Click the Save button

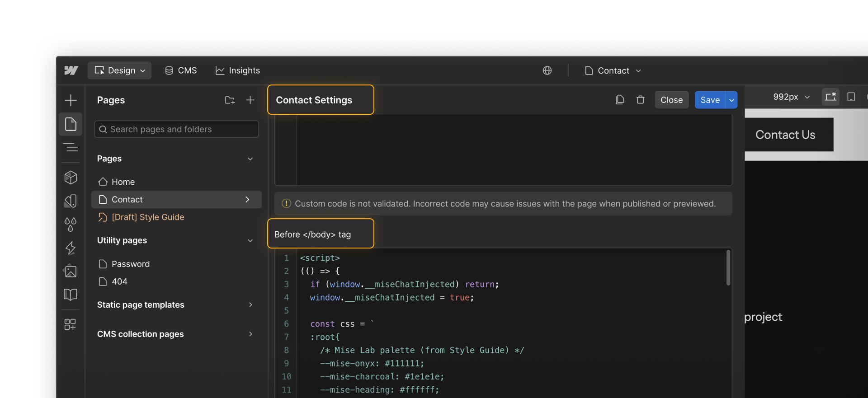pyautogui.click(x=710, y=100)
